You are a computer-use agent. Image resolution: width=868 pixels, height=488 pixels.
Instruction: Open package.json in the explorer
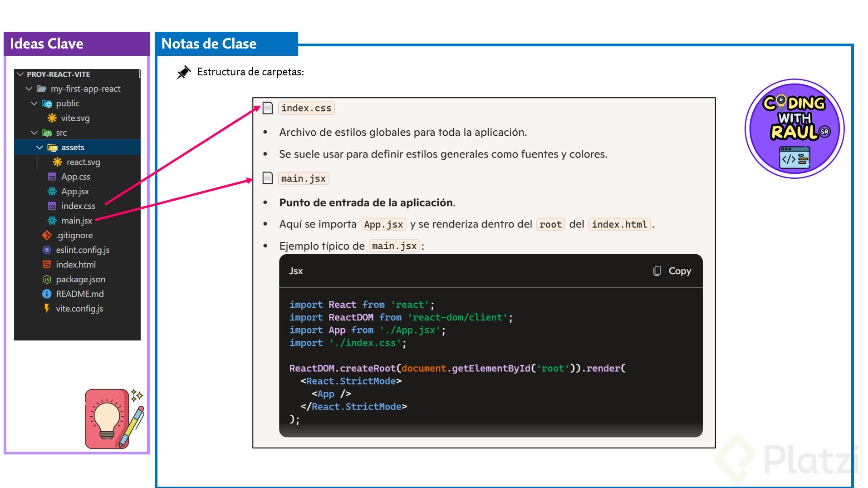pos(81,279)
